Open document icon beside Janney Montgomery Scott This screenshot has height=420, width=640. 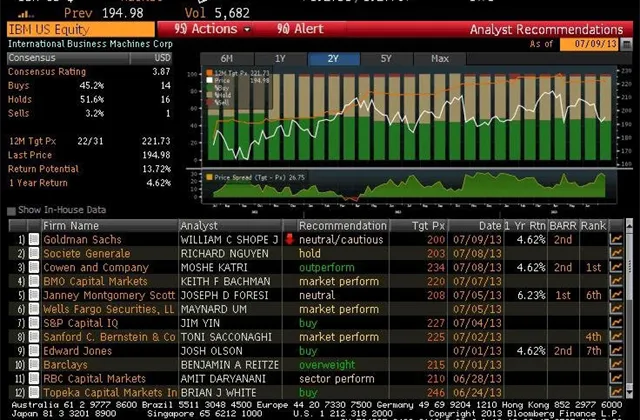(x=34, y=295)
